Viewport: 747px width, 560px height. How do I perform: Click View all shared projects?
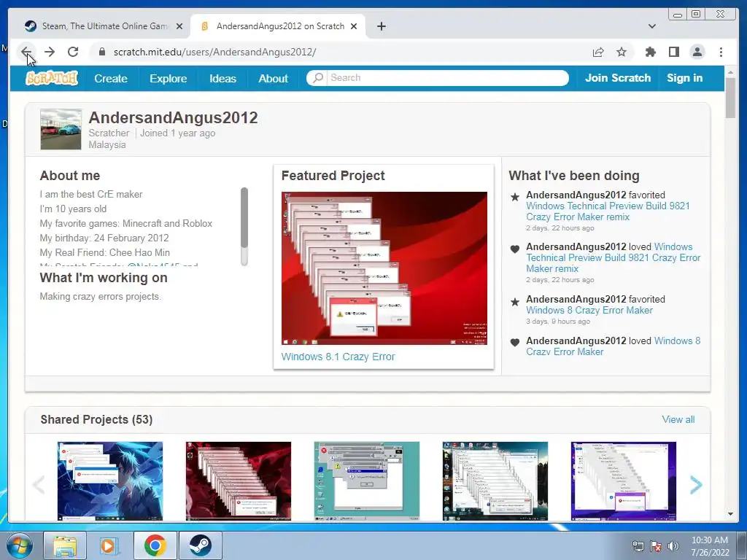pos(678,419)
